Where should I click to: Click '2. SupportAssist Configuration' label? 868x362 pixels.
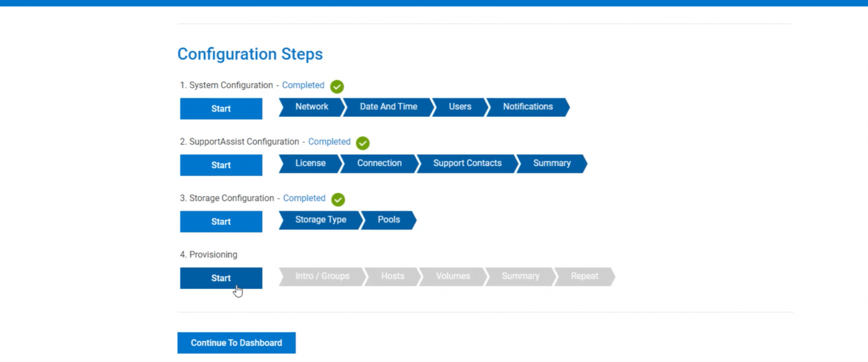coord(239,142)
